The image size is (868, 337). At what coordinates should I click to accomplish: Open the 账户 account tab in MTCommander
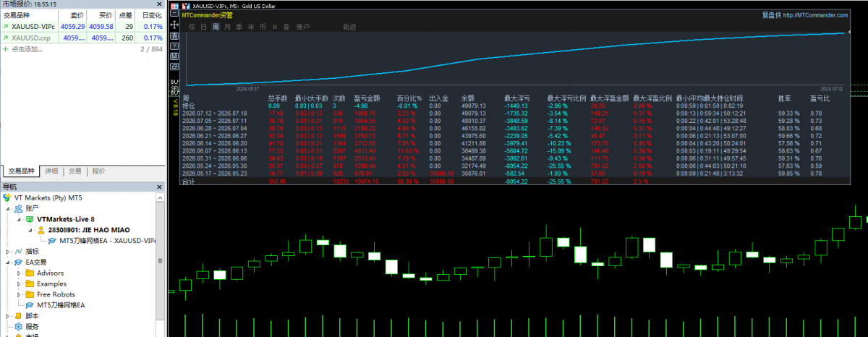303,27
